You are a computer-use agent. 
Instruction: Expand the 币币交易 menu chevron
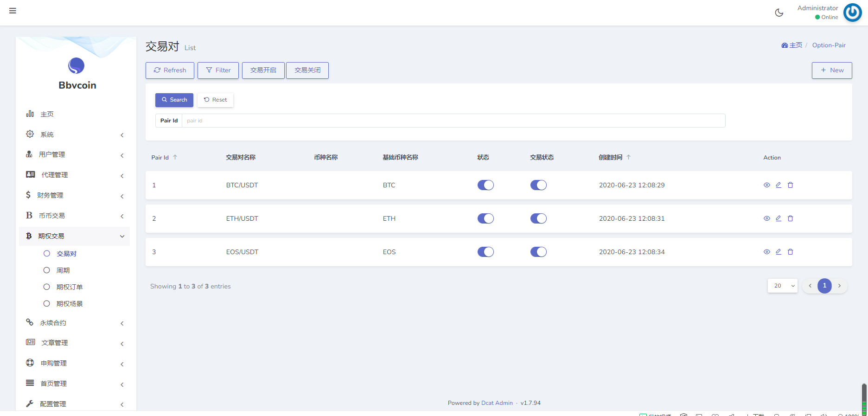pos(122,216)
